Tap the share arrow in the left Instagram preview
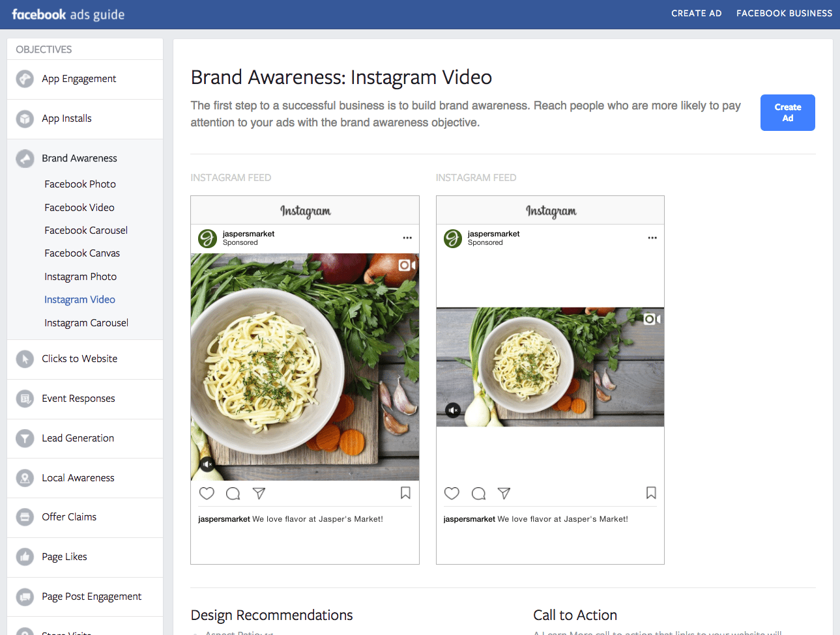840x635 pixels. (x=259, y=493)
